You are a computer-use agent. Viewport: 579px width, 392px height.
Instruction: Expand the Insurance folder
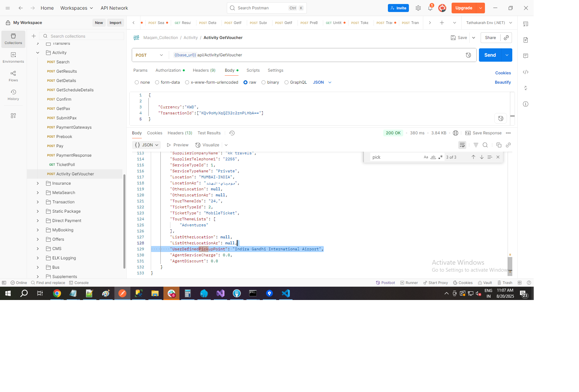38,183
